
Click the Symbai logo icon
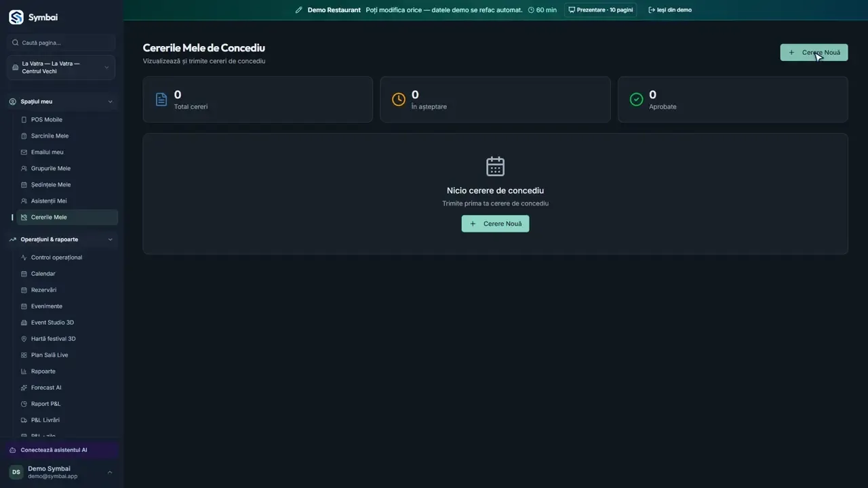16,17
